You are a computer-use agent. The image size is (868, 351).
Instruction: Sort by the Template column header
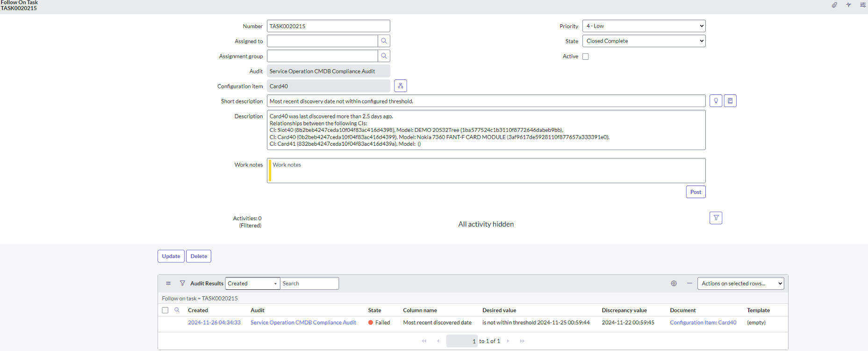[758, 310]
